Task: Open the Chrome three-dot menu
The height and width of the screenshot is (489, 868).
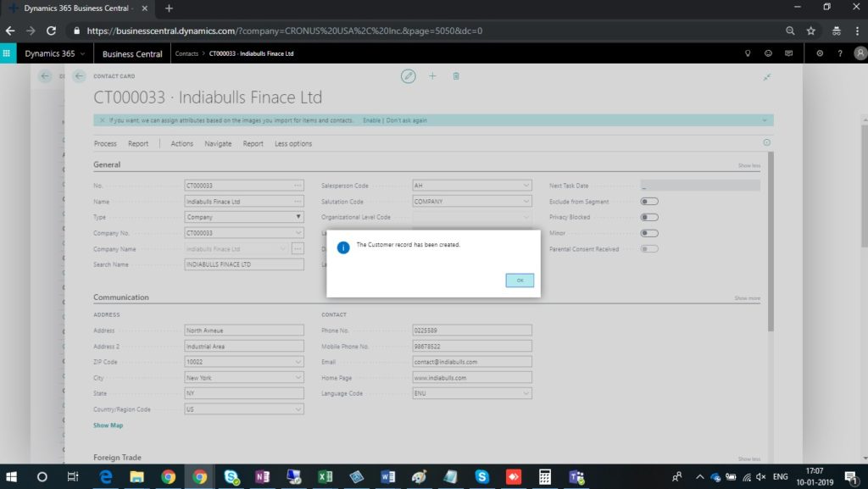Action: [857, 31]
